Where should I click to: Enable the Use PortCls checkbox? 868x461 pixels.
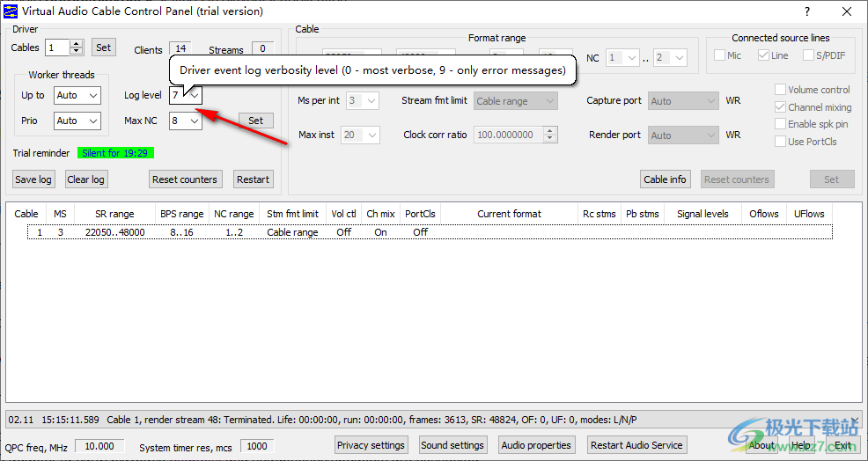pyautogui.click(x=781, y=142)
